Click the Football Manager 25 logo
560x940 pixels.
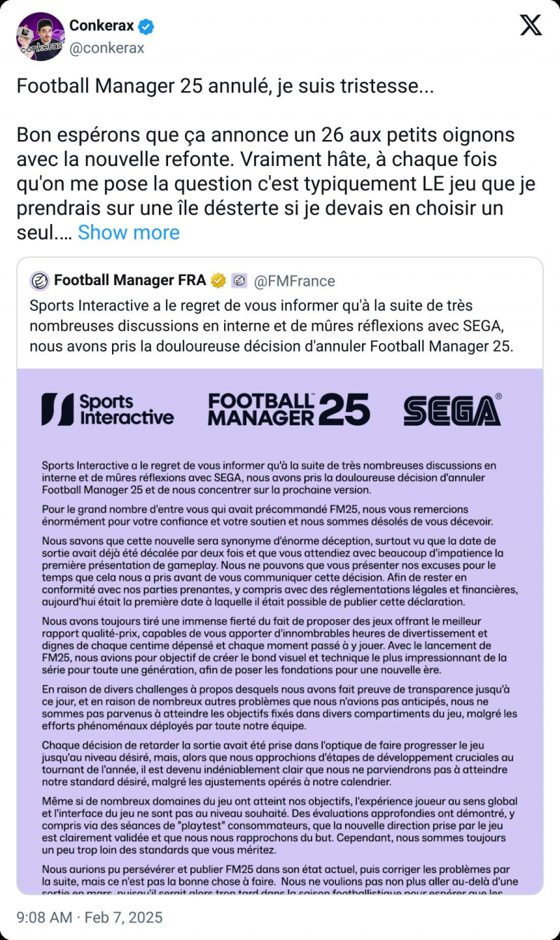[x=288, y=410]
